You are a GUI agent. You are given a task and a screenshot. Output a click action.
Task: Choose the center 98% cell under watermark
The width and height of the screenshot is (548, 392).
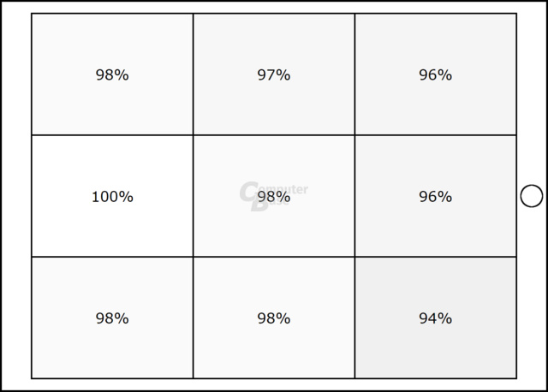274,196
